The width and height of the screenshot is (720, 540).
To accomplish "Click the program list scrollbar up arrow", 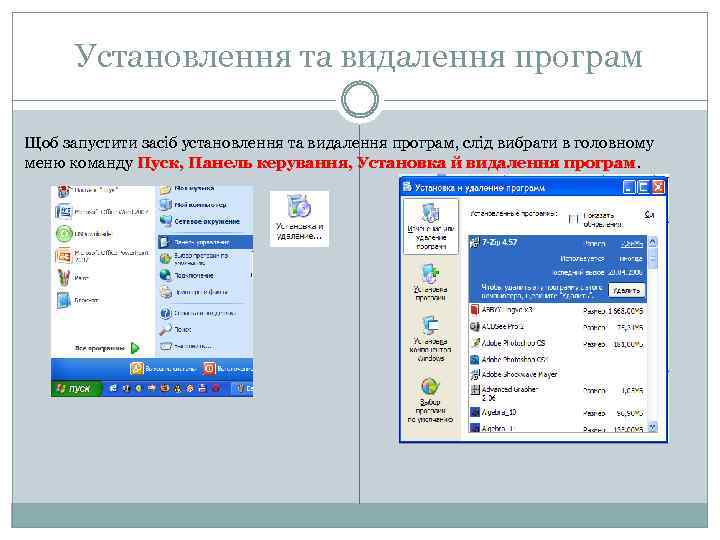I will tap(652, 242).
